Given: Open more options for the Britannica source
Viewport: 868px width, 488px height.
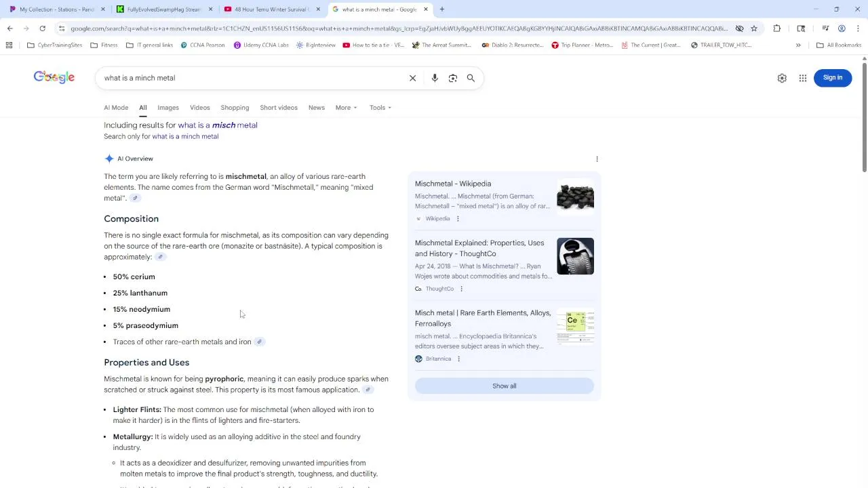Looking at the screenshot, I should (458, 359).
